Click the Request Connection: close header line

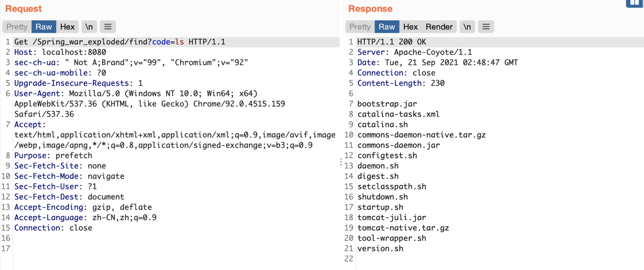(53, 228)
